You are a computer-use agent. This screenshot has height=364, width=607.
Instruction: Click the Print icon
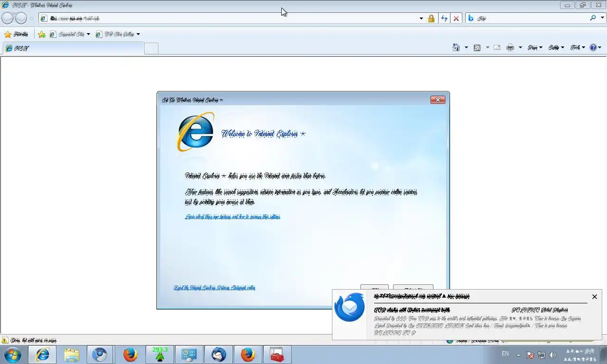tap(510, 47)
